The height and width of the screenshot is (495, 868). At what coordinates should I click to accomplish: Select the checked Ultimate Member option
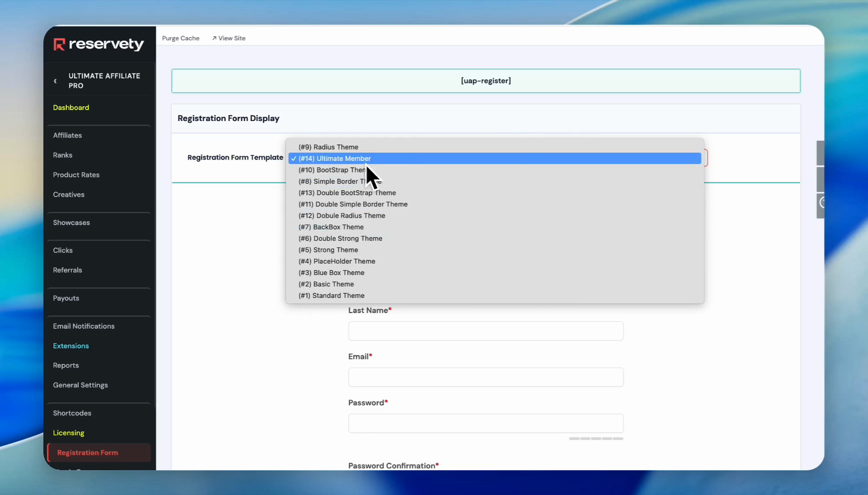tap(334, 159)
